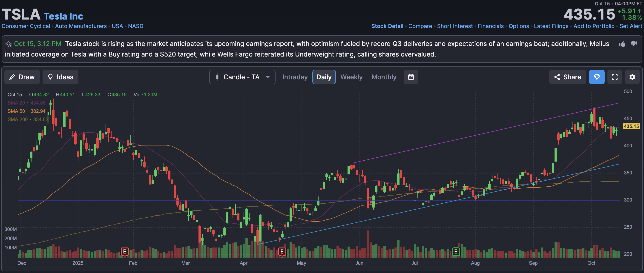Click the SMA 50 indicator label
This screenshot has width=644, height=273.
[16, 111]
